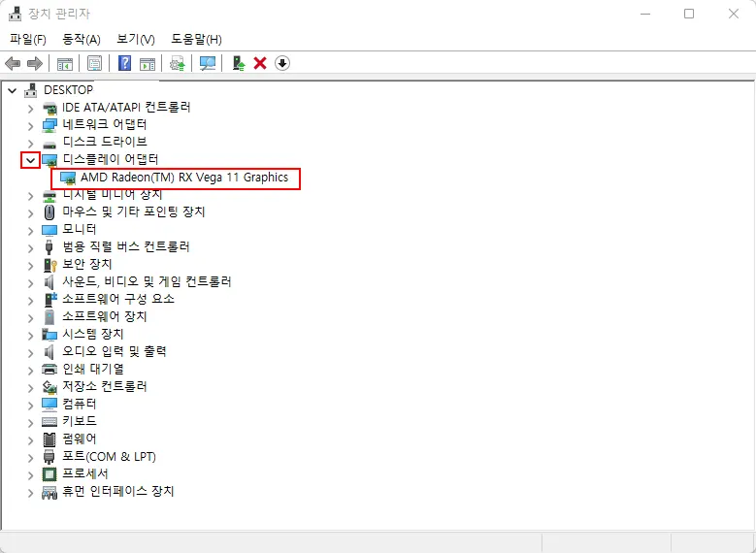Expand the 포트(COM & LPT) chevron

[x=31, y=457]
